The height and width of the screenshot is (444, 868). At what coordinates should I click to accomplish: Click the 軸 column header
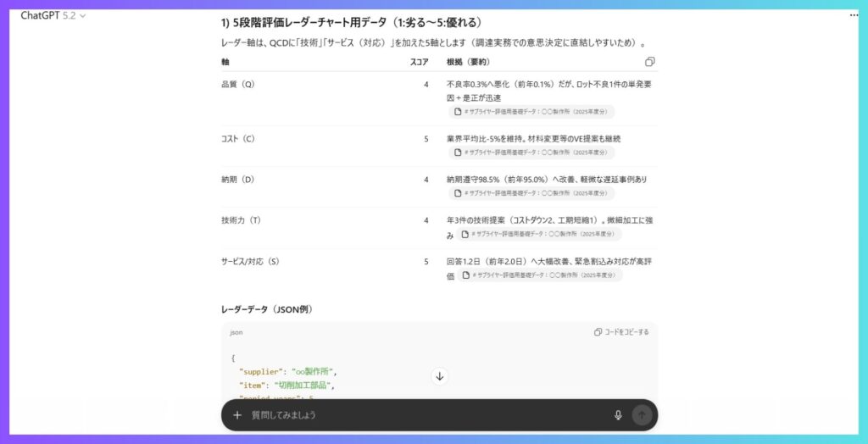point(225,62)
